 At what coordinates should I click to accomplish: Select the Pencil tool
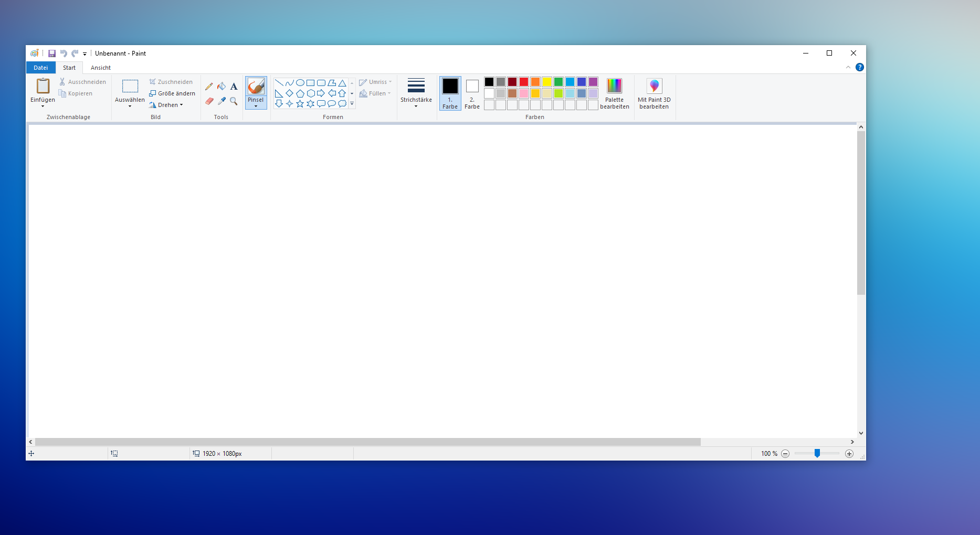point(209,87)
